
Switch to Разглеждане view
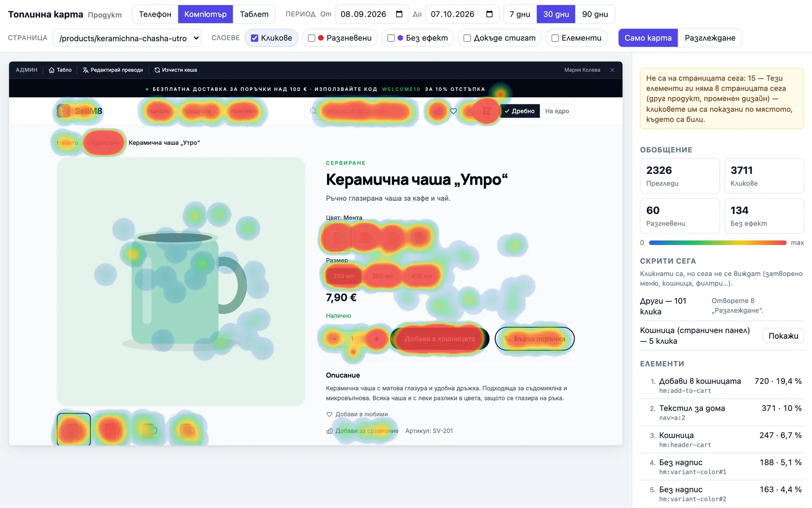(710, 38)
